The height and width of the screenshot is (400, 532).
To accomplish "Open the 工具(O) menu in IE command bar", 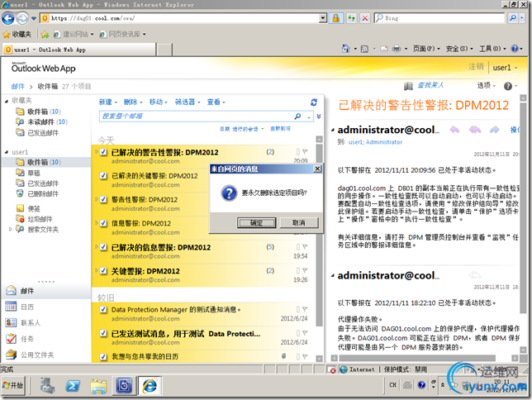I will tap(492, 49).
